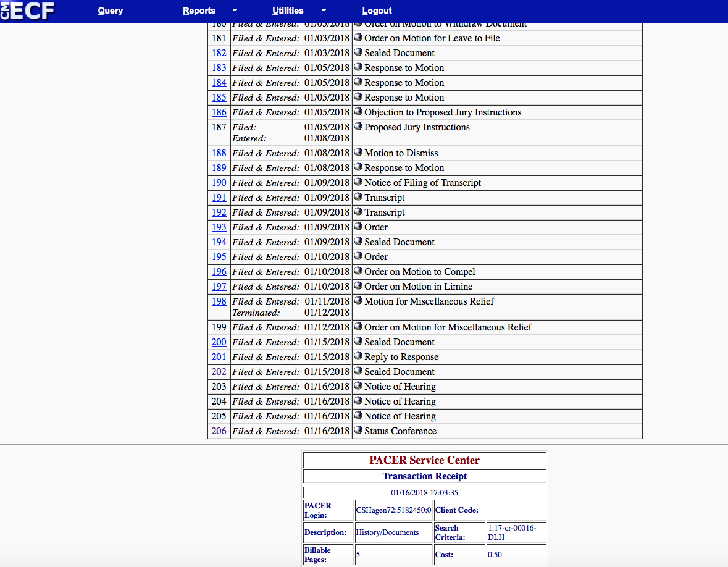Expand the Utilities dropdown arrow
Viewport: 728px width, 567px height.
pyautogui.click(x=324, y=10)
